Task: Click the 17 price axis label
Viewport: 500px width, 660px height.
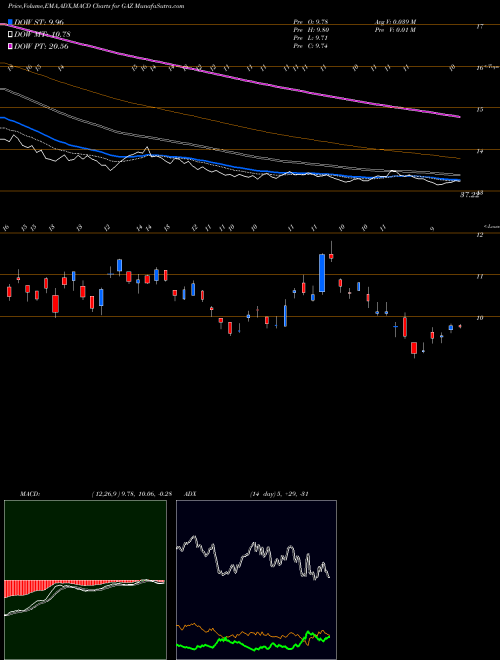Action: pyautogui.click(x=479, y=27)
